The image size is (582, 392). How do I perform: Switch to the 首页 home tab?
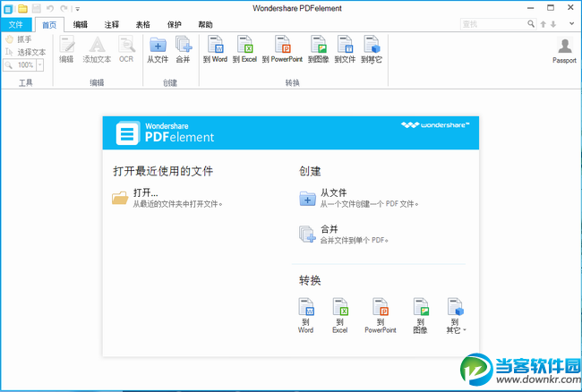click(49, 25)
